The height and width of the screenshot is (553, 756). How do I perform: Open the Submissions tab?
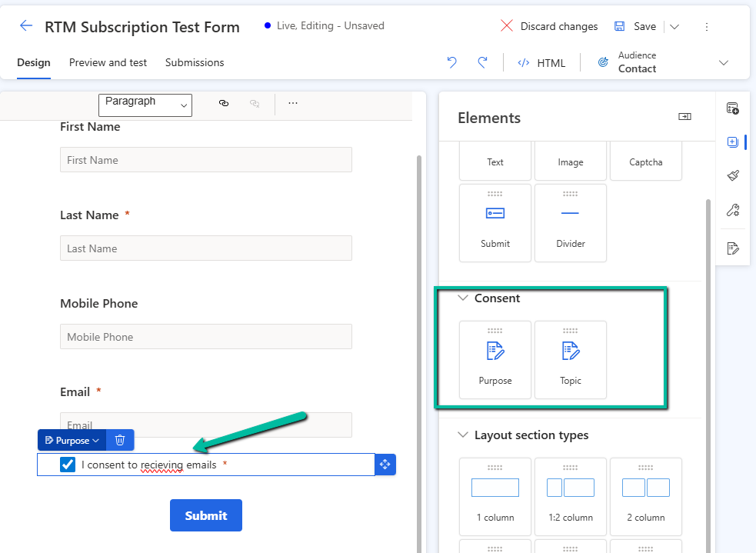click(195, 62)
